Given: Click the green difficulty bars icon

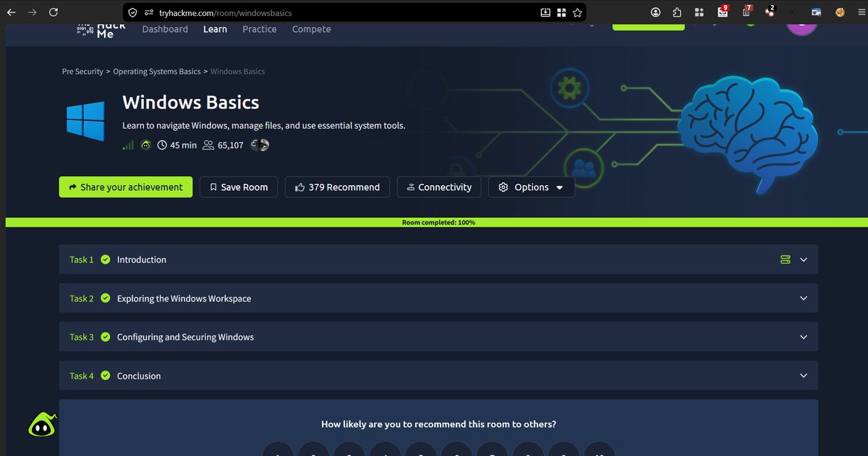Looking at the screenshot, I should tap(128, 145).
